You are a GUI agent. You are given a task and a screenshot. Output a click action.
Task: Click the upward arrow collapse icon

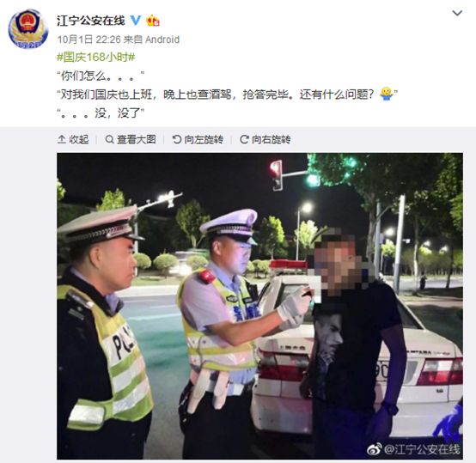click(62, 139)
